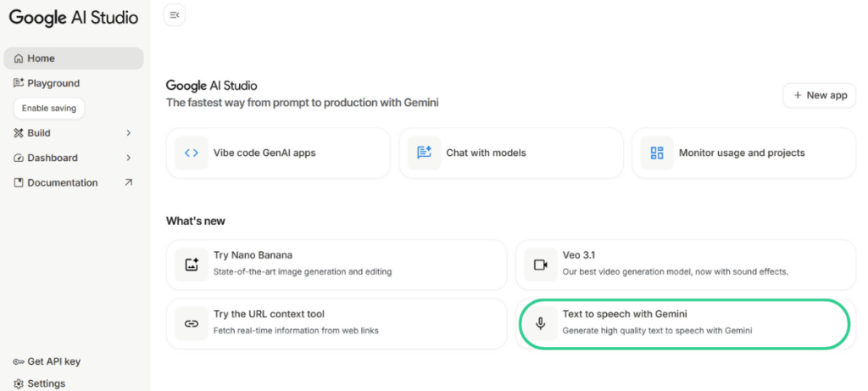Screen dimensions: 868x391
Task: Open Text to speech with Gemini card
Action: [684, 324]
